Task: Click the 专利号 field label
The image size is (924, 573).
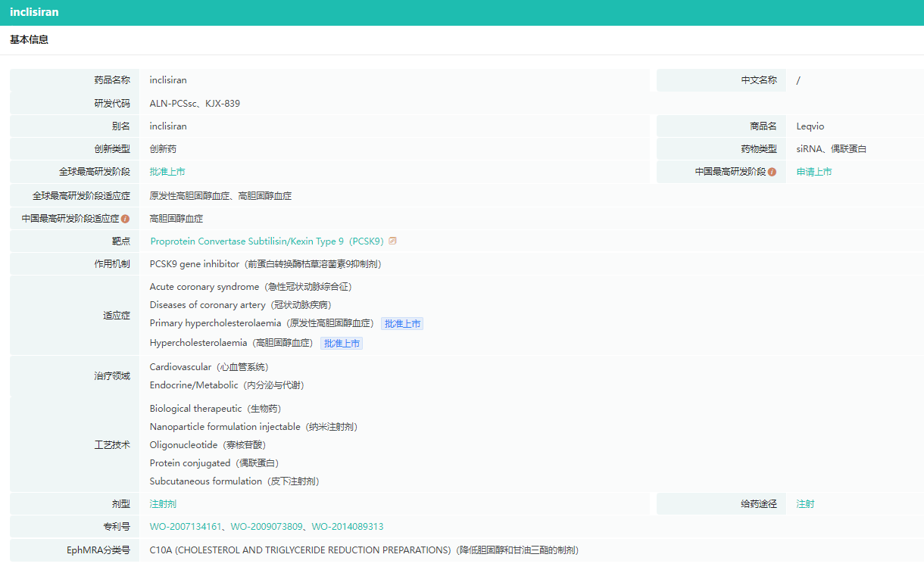Action: (x=117, y=527)
